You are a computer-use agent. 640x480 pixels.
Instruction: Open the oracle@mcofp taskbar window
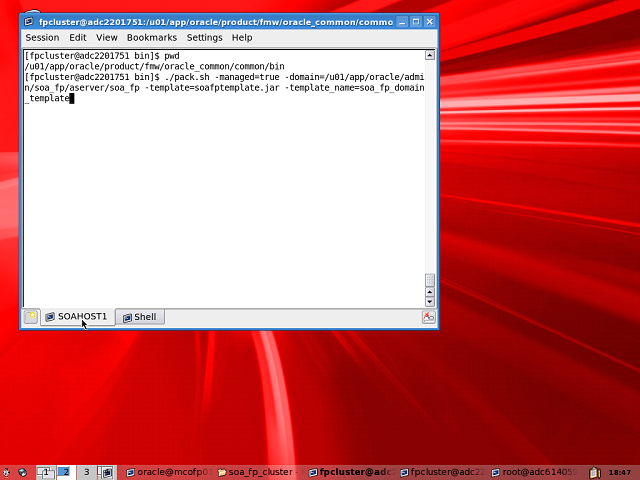pos(167,471)
